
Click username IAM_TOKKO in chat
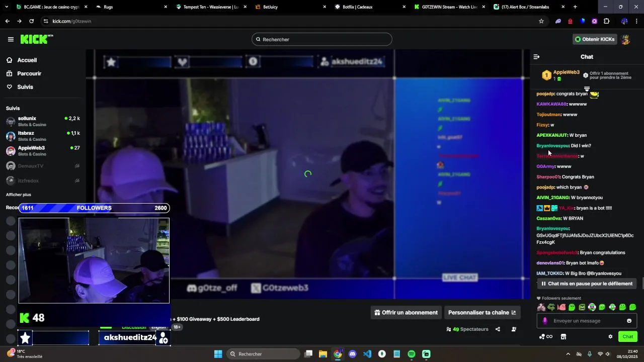click(549, 274)
